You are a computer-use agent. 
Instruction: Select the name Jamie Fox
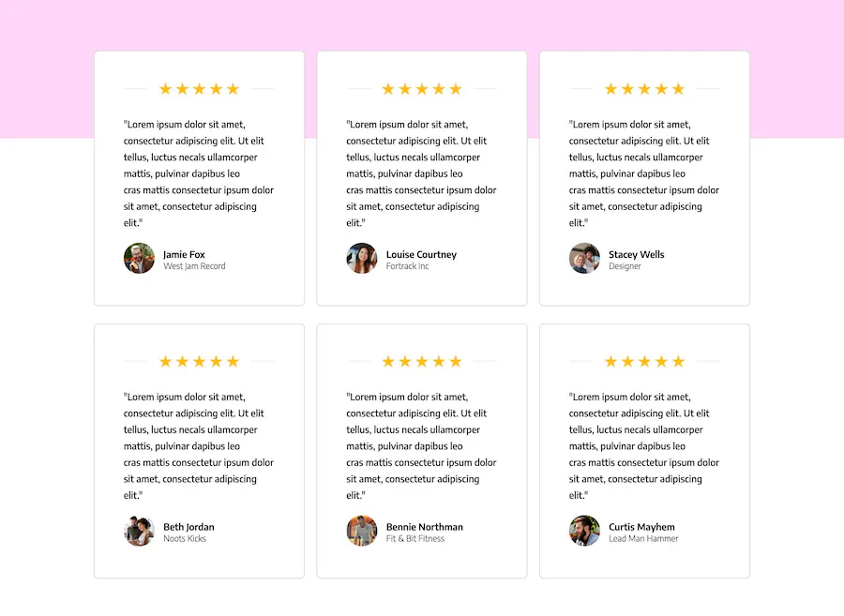184,254
